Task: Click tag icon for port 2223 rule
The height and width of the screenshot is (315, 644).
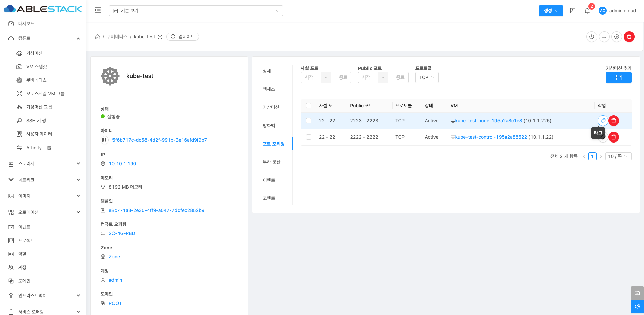Action: (x=603, y=121)
